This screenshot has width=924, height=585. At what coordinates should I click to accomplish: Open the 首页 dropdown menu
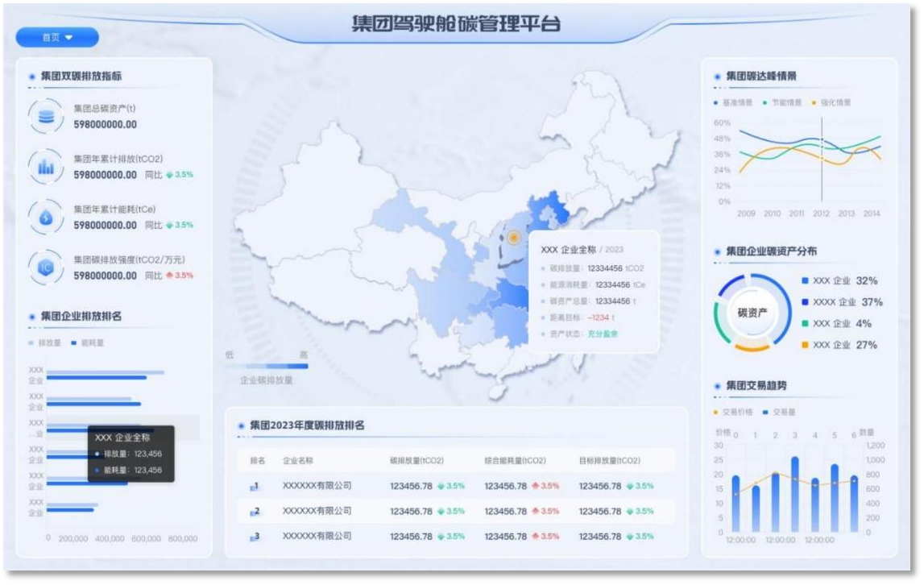[56, 37]
